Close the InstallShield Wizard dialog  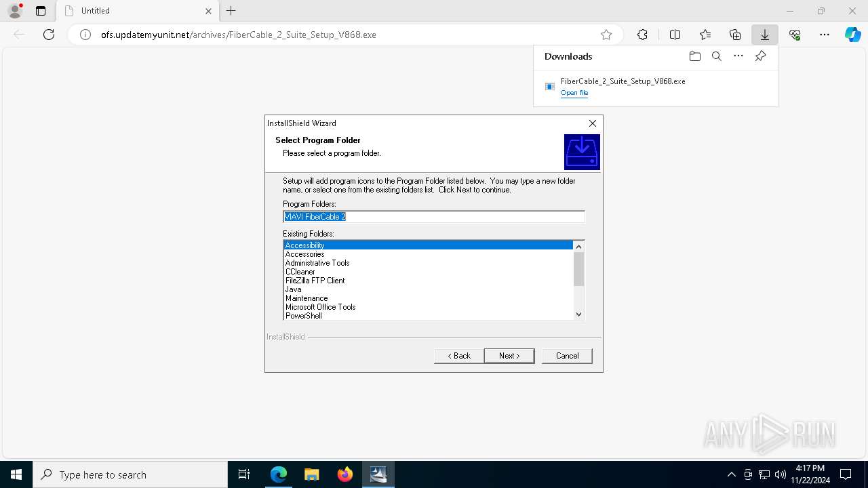[x=593, y=123]
